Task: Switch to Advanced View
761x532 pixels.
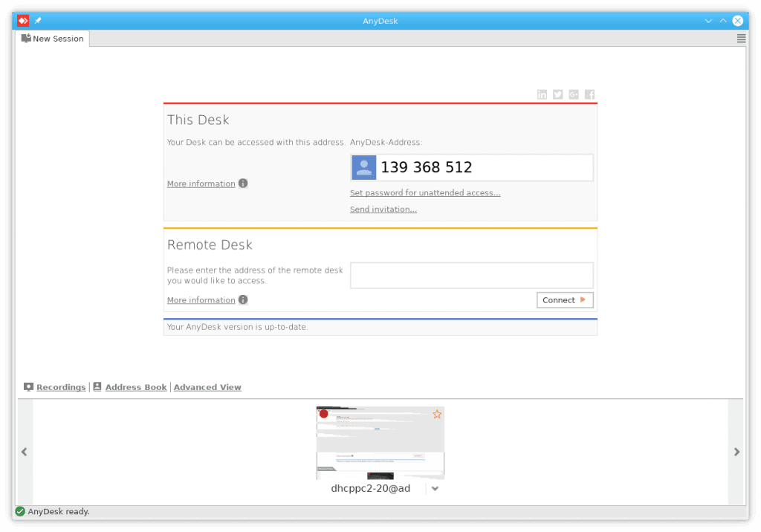Action: (x=207, y=387)
